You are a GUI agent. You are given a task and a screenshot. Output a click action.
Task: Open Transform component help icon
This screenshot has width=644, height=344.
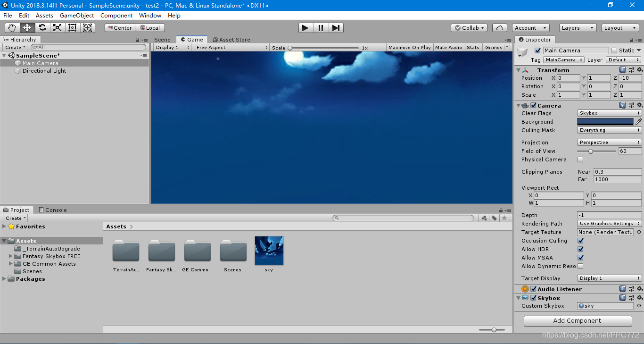pyautogui.click(x=623, y=70)
